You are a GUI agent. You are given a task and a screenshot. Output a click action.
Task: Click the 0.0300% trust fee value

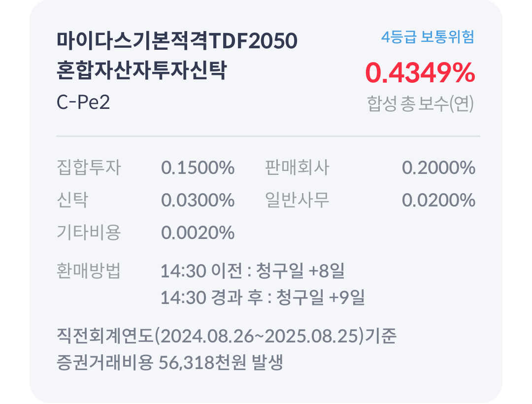coord(198,200)
